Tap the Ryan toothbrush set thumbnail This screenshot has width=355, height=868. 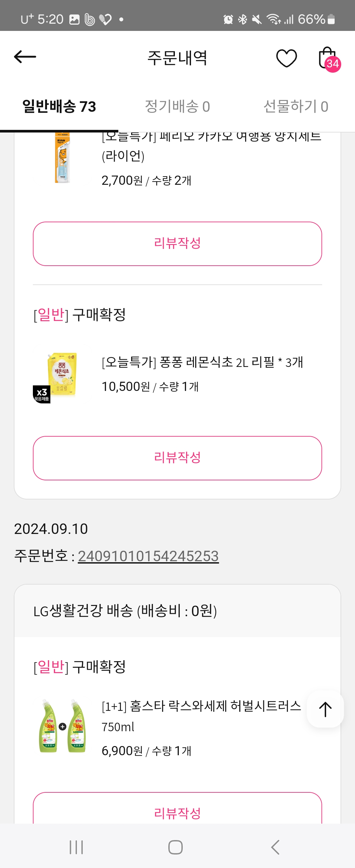tap(62, 158)
